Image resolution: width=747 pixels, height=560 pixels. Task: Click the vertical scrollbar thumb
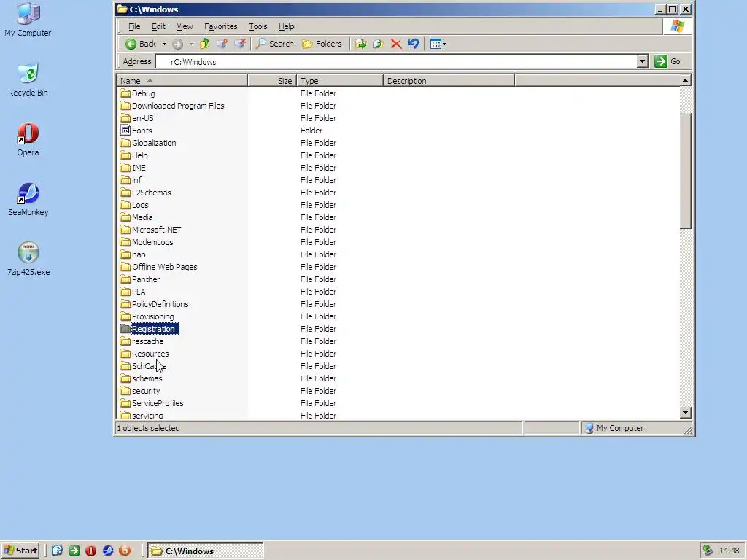point(686,171)
